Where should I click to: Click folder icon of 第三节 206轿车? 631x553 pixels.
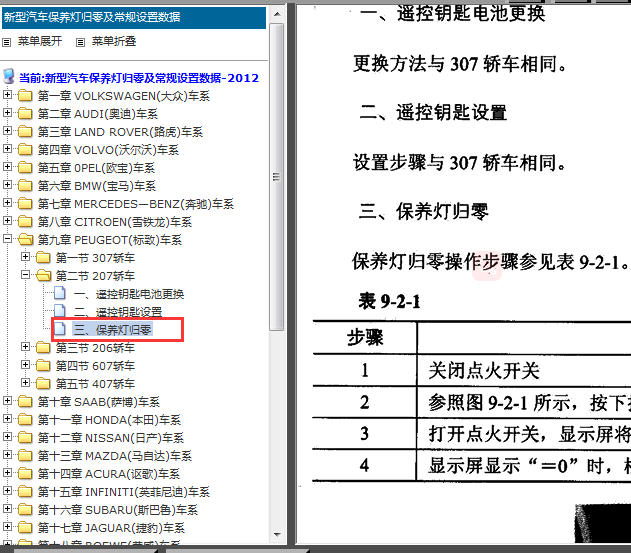click(x=43, y=348)
